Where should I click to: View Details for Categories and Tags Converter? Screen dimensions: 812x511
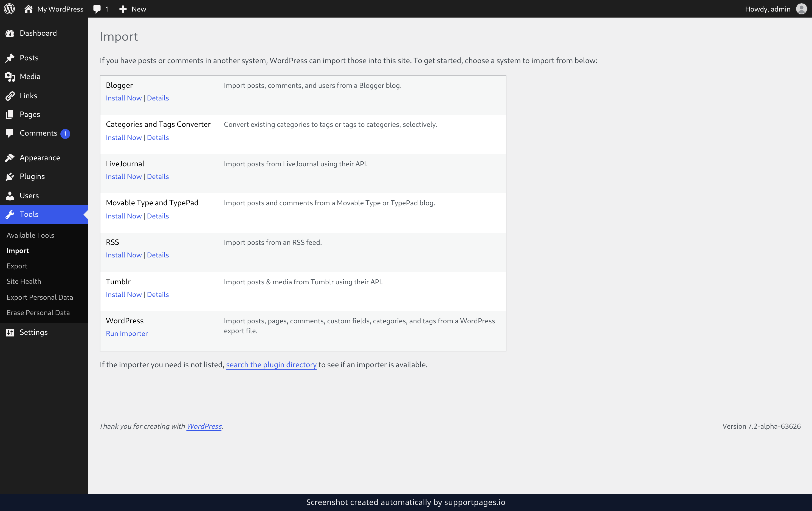click(158, 137)
